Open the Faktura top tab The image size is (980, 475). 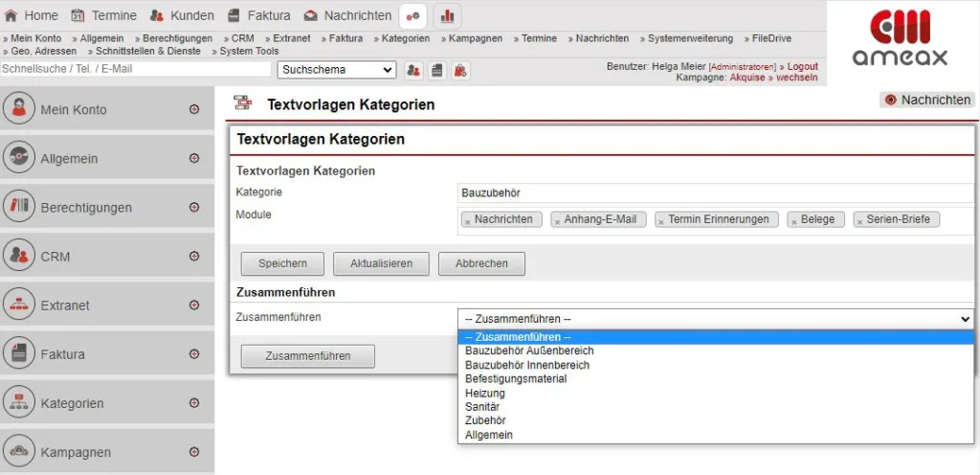pos(258,15)
